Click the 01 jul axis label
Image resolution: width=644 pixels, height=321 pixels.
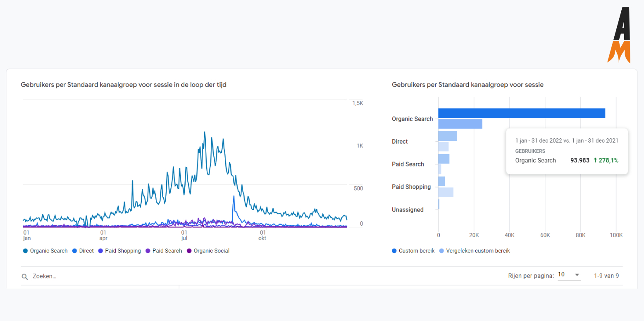[x=184, y=235]
